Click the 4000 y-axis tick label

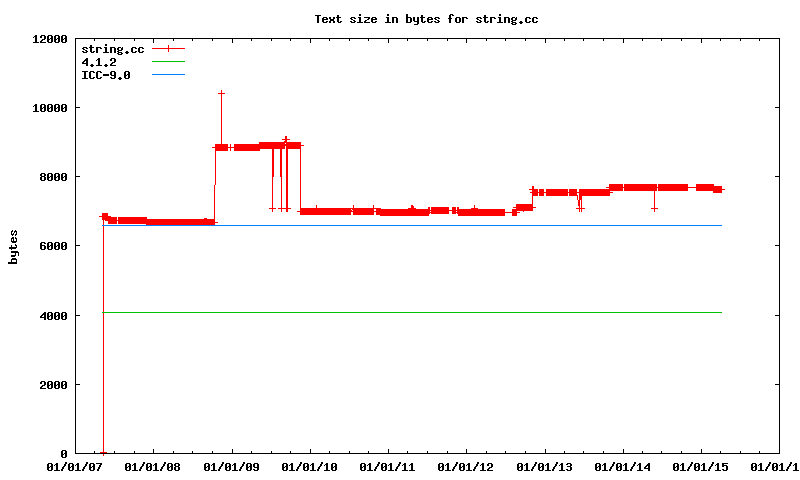(53, 316)
